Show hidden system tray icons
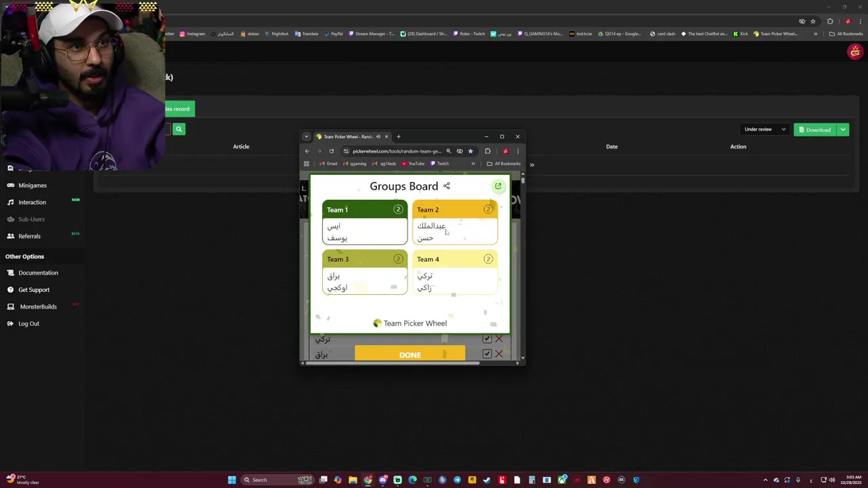This screenshot has height=488, width=868. click(766, 480)
